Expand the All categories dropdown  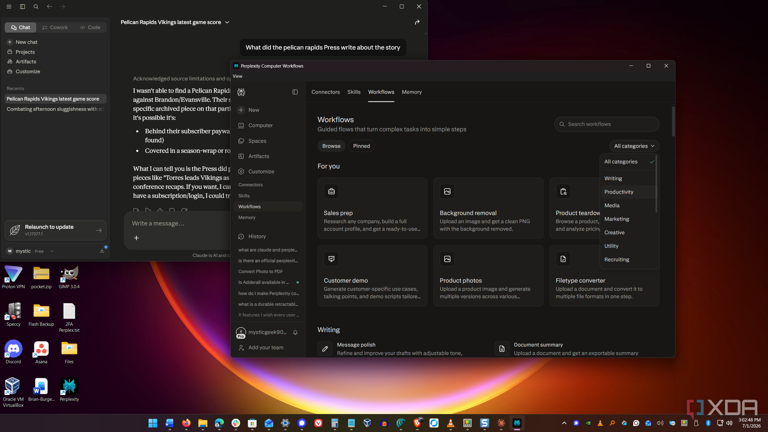[634, 146]
